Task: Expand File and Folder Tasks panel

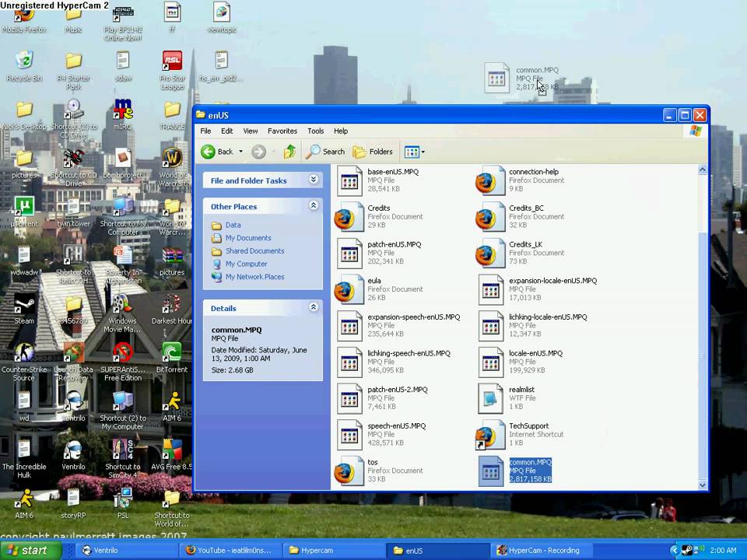Action: point(313,180)
